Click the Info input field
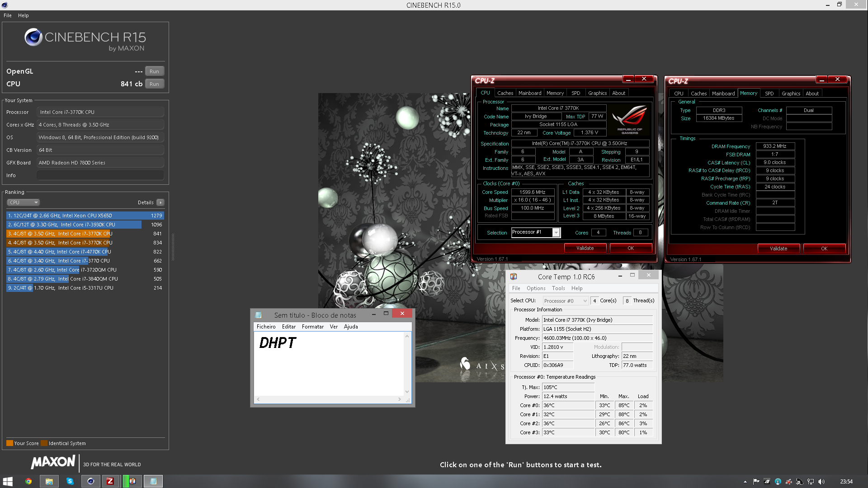 [x=100, y=175]
